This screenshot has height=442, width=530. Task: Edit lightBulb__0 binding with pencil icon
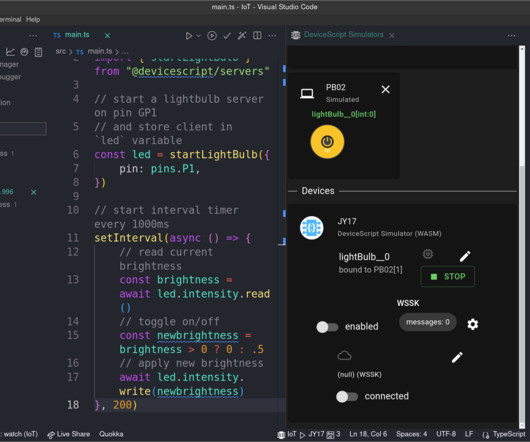[465, 256]
